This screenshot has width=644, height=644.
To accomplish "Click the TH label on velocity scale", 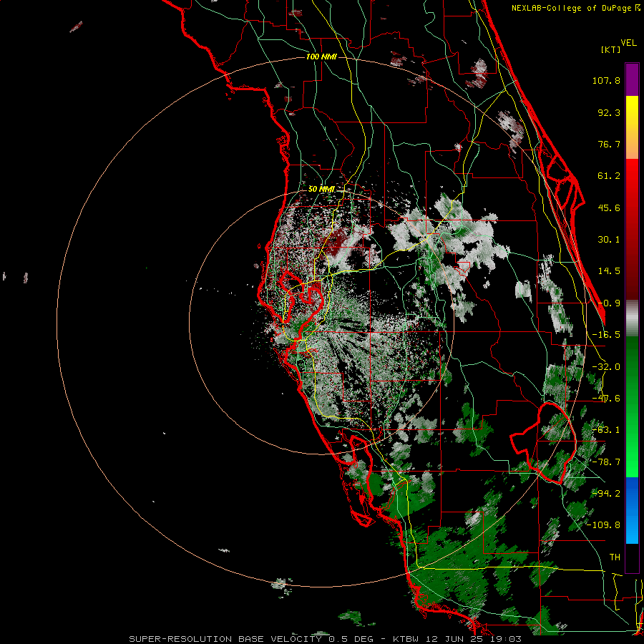I will [x=615, y=557].
